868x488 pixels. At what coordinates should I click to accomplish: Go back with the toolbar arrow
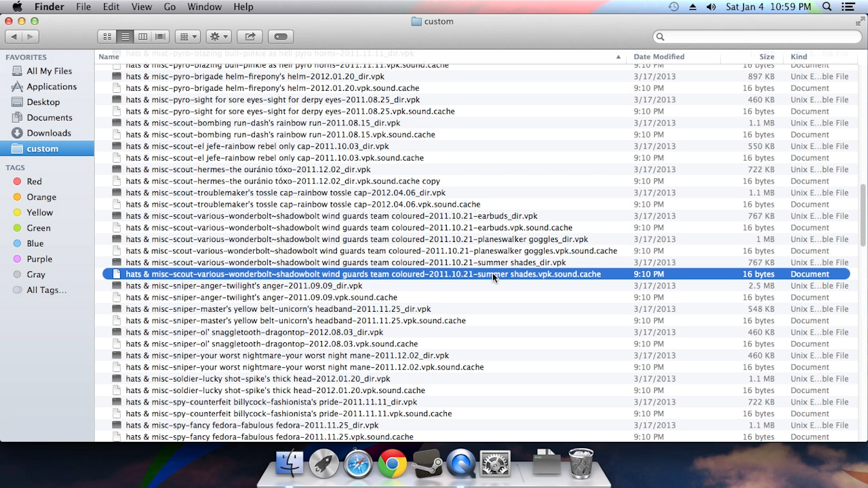click(x=14, y=37)
